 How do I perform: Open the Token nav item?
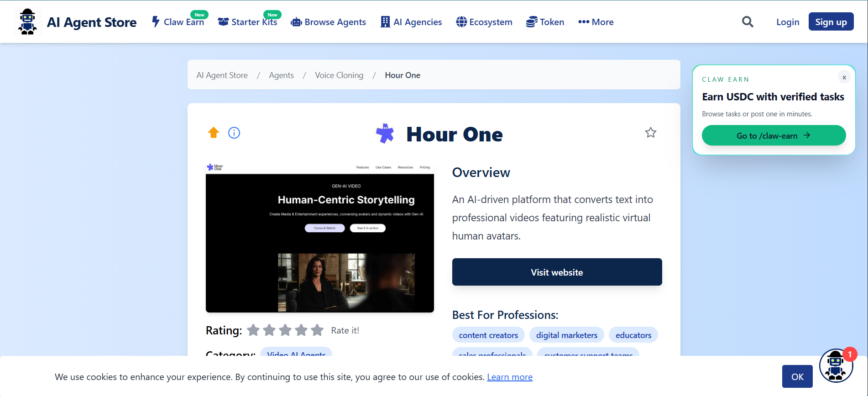(x=545, y=22)
